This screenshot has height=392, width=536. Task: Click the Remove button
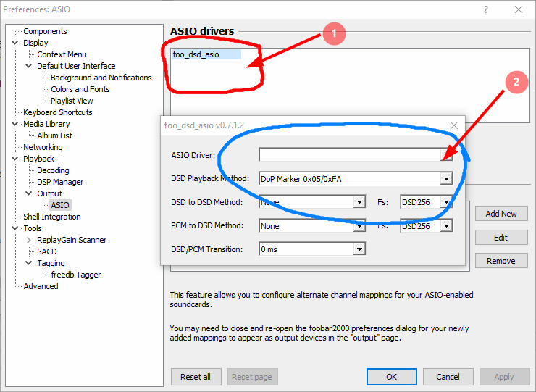point(501,261)
